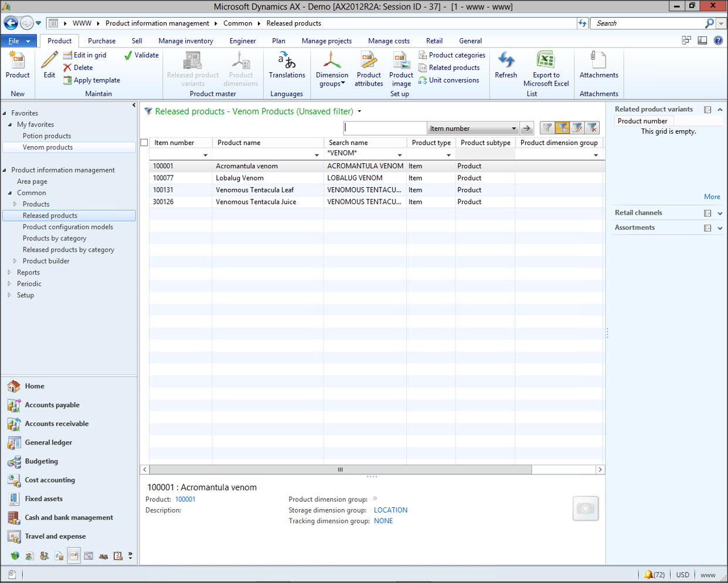This screenshot has width=728, height=583.
Task: Click the More link in variants panel
Action: pos(712,197)
